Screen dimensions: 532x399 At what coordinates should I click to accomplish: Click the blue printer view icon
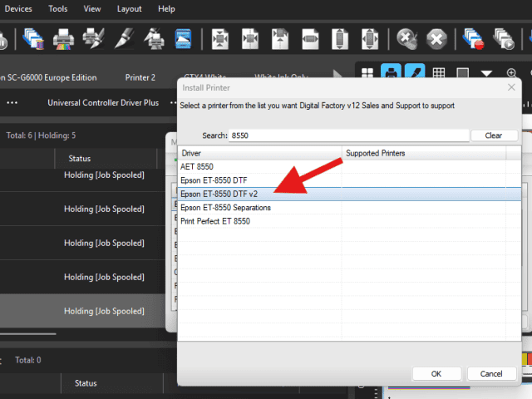click(390, 73)
